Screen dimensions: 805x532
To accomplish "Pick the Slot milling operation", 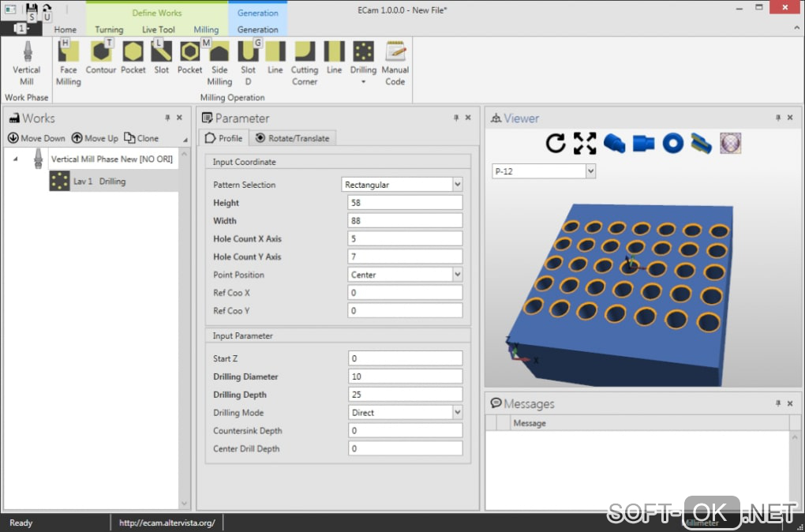I will [x=161, y=58].
